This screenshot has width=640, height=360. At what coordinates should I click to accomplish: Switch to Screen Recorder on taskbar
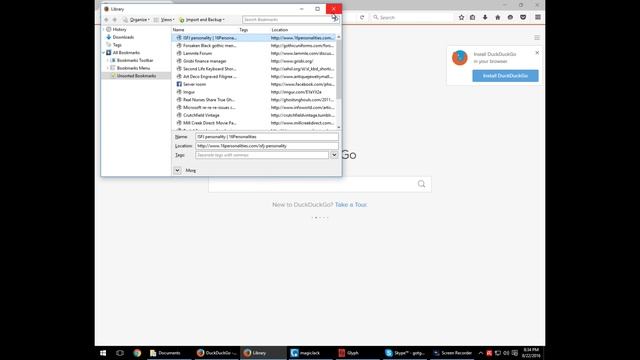click(452, 353)
